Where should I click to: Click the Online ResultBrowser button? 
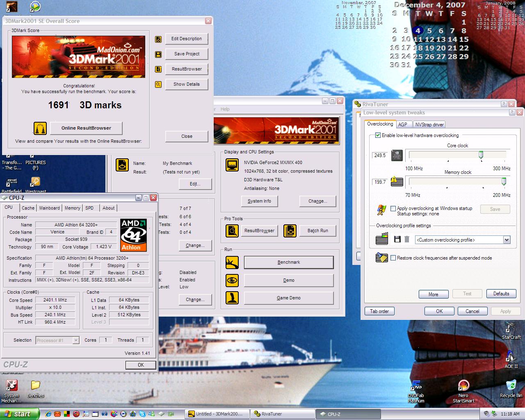(x=86, y=128)
